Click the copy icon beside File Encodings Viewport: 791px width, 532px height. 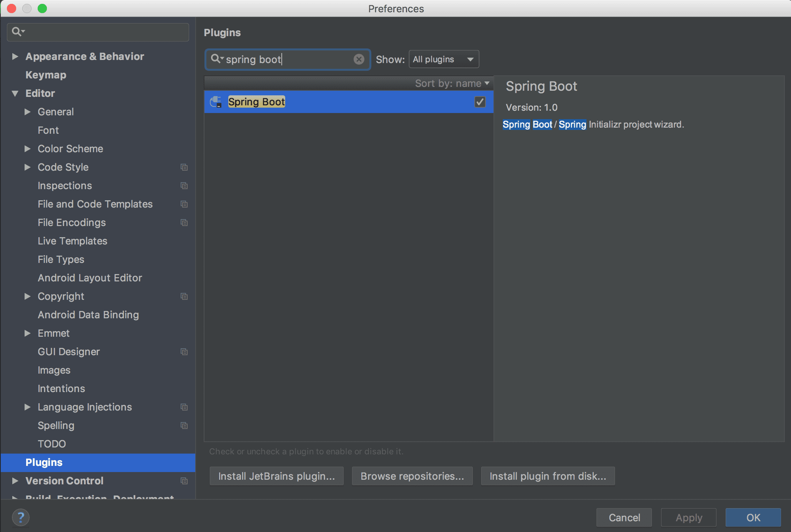coord(184,223)
